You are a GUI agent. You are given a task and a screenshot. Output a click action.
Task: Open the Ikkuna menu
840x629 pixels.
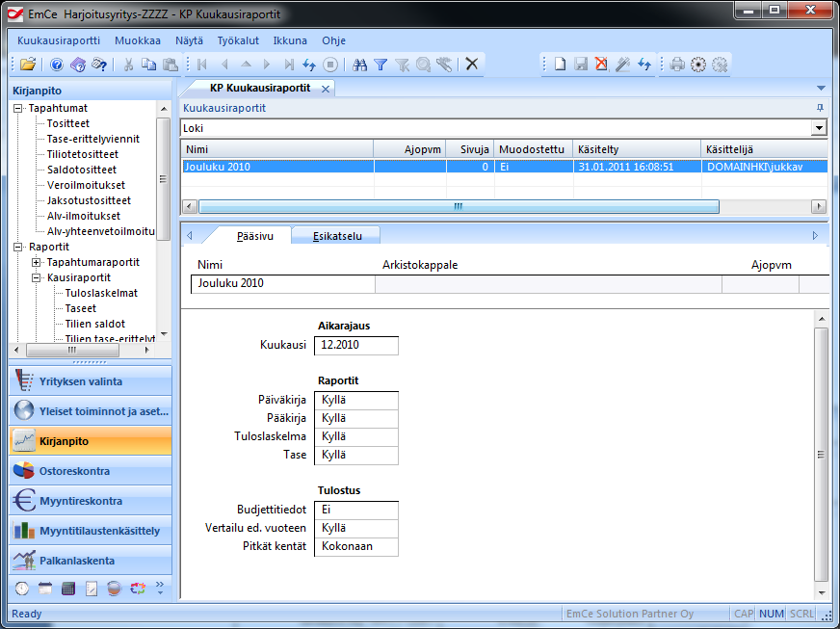point(290,40)
